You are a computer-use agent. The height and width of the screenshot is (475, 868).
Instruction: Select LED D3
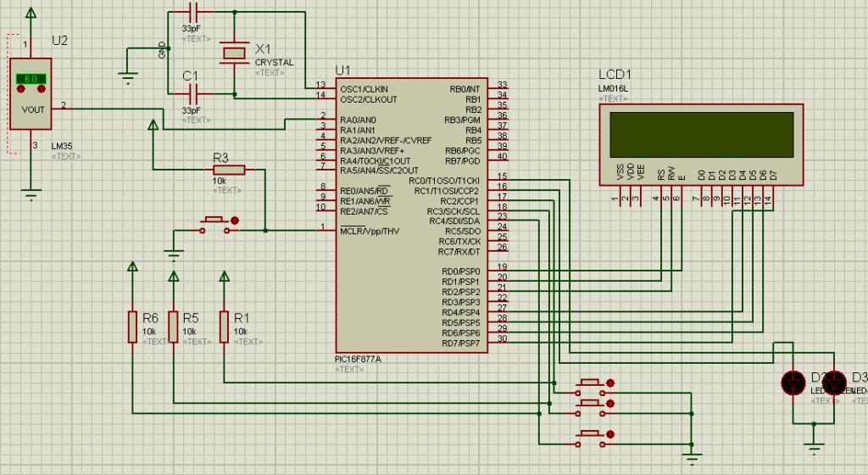click(834, 383)
